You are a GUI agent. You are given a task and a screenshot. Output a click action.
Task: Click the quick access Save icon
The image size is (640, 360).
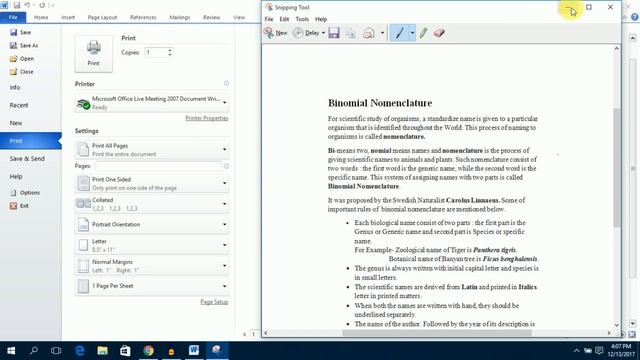coord(17,5)
